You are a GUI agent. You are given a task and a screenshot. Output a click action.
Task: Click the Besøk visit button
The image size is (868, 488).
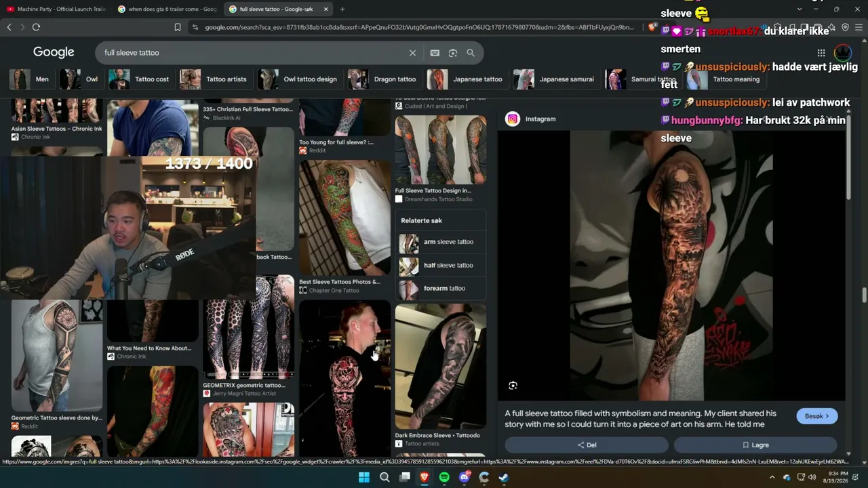click(x=816, y=416)
